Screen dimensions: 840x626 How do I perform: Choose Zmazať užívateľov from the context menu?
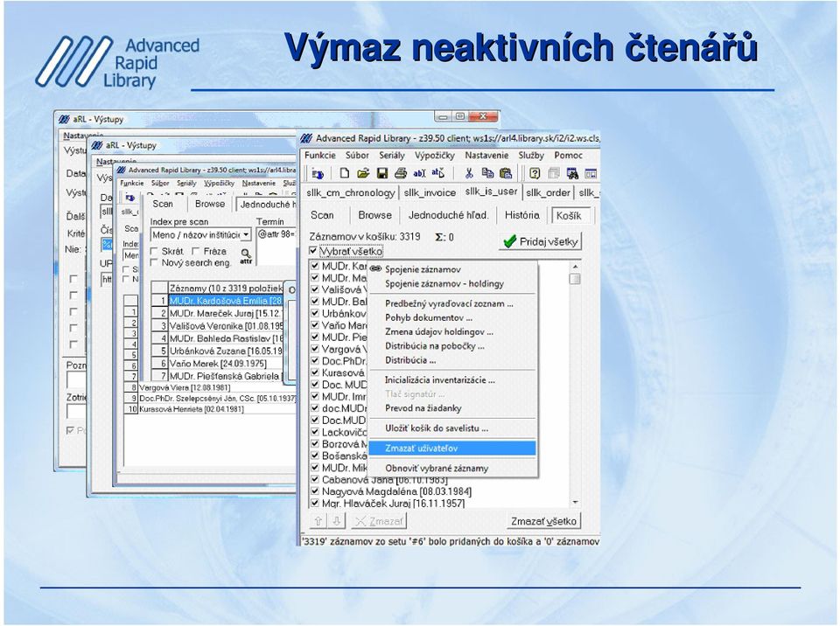(452, 449)
